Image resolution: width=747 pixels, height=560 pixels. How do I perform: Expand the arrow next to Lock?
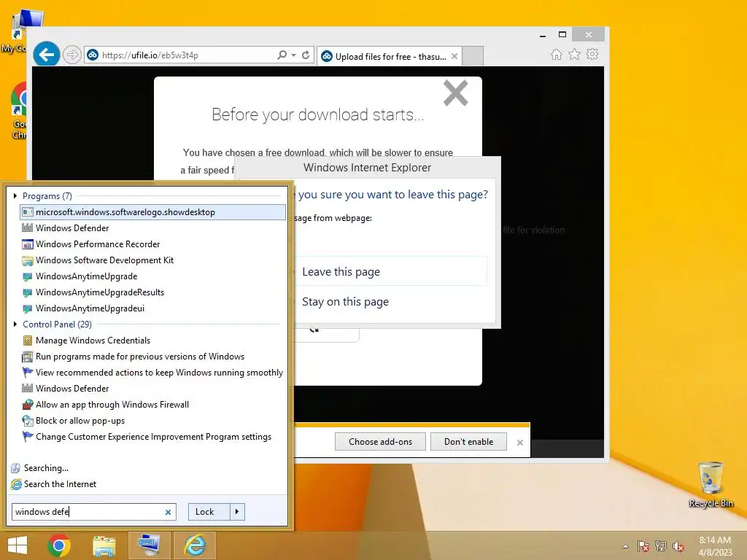point(237,512)
